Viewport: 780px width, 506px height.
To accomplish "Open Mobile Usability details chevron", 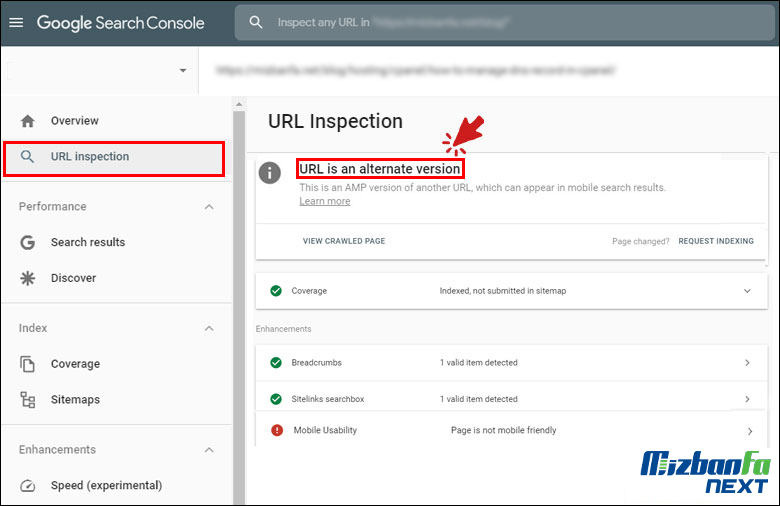I will coord(750,431).
